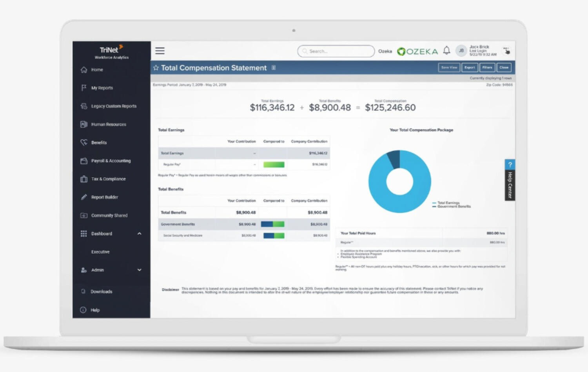Collapse the Dashboard section chevron

139,233
